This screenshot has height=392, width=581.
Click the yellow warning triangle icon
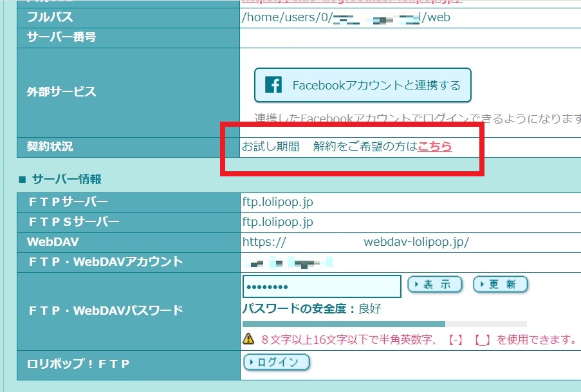(x=249, y=339)
